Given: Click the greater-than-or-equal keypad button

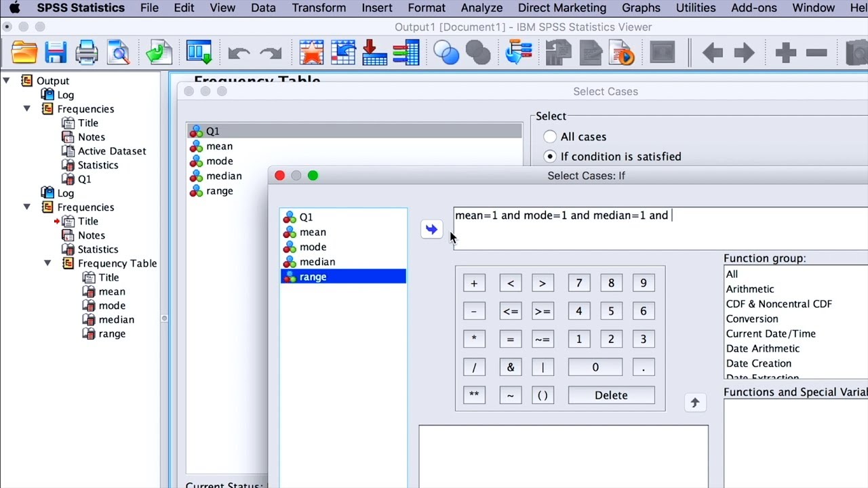Looking at the screenshot, I should (x=542, y=312).
